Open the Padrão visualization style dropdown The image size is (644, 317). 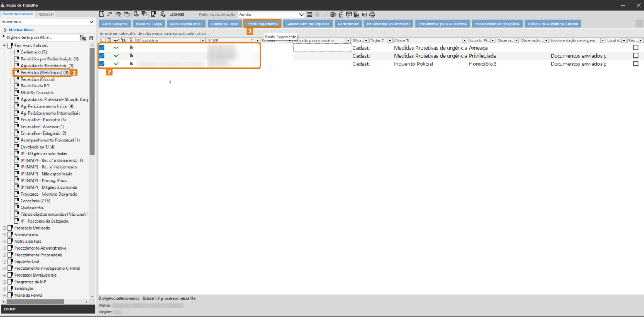pos(301,15)
